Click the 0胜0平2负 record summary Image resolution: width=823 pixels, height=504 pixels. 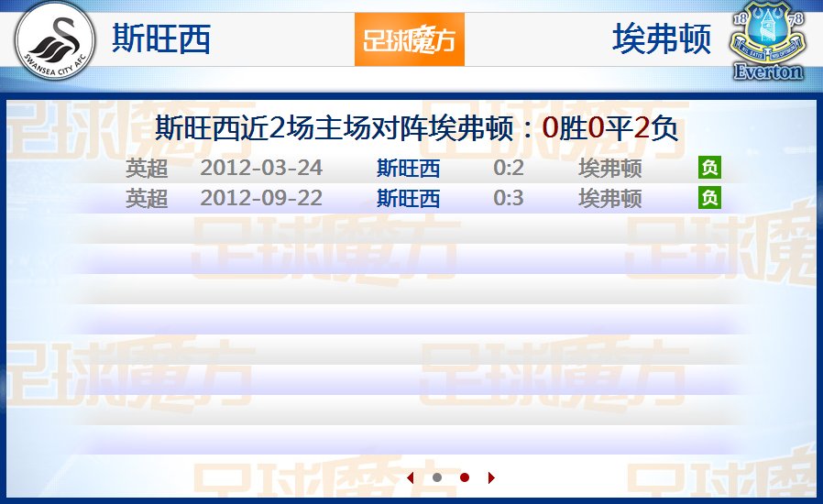(609, 128)
